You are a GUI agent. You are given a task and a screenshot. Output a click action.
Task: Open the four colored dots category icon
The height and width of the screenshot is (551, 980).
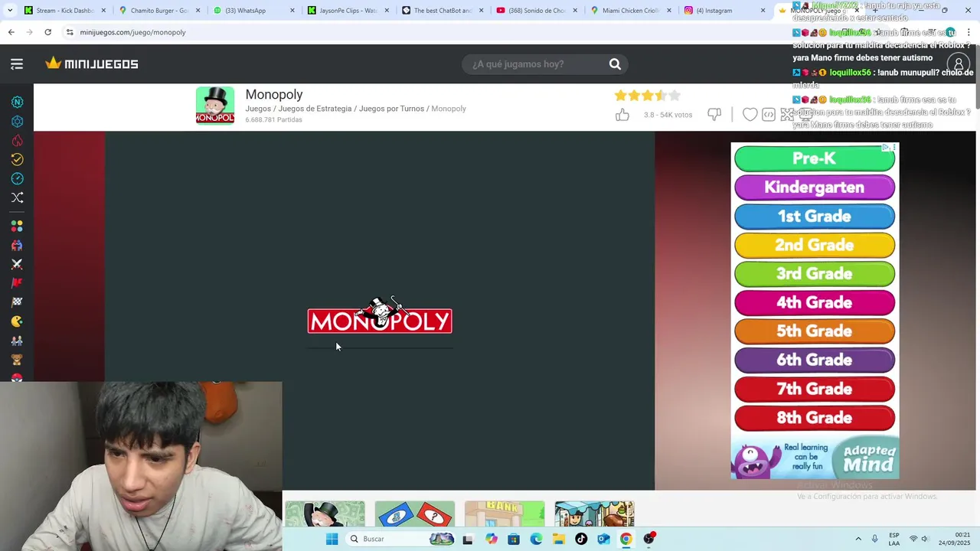[17, 227]
